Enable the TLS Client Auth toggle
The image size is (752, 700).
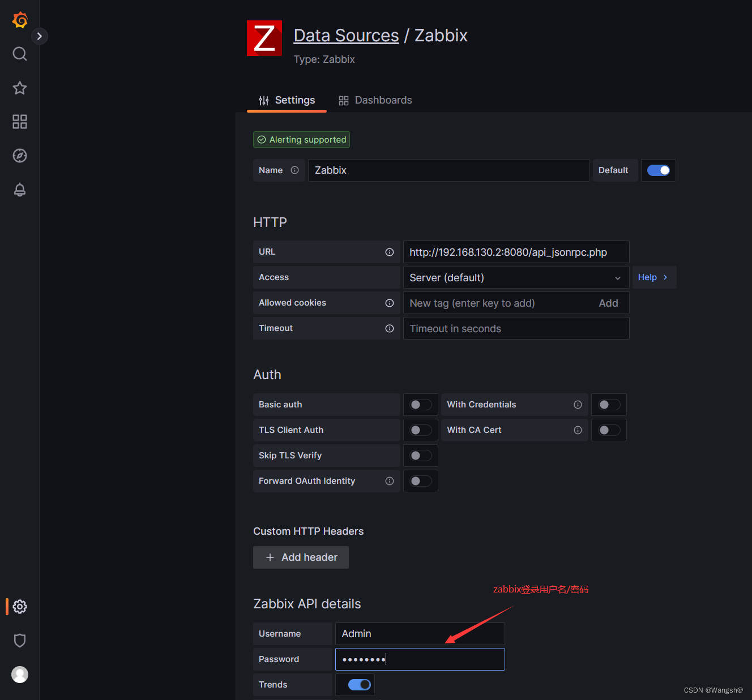pos(421,430)
